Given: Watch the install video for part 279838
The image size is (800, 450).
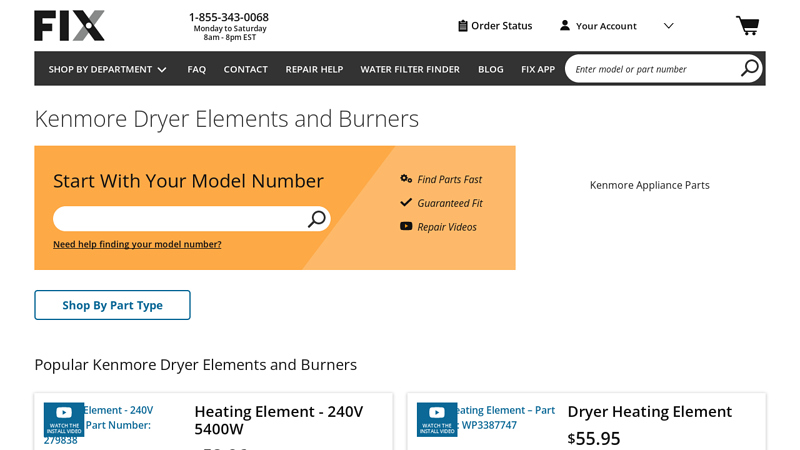Looking at the screenshot, I should [64, 419].
